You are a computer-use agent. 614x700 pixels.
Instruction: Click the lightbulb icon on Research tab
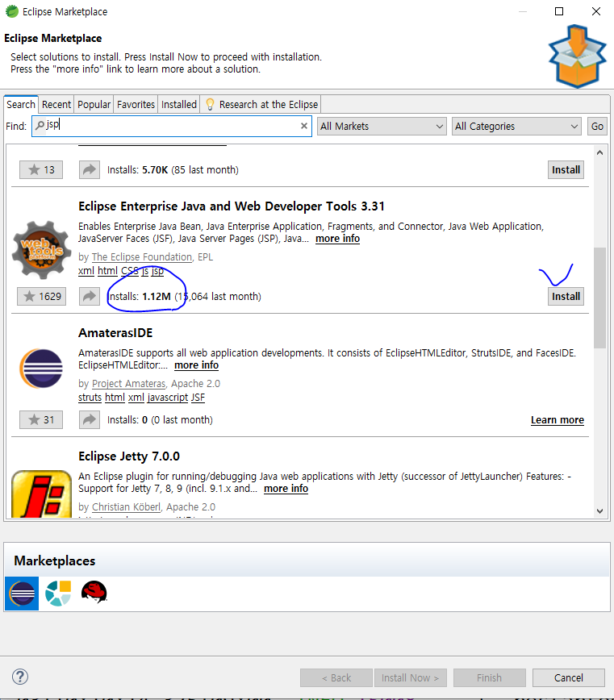click(210, 105)
